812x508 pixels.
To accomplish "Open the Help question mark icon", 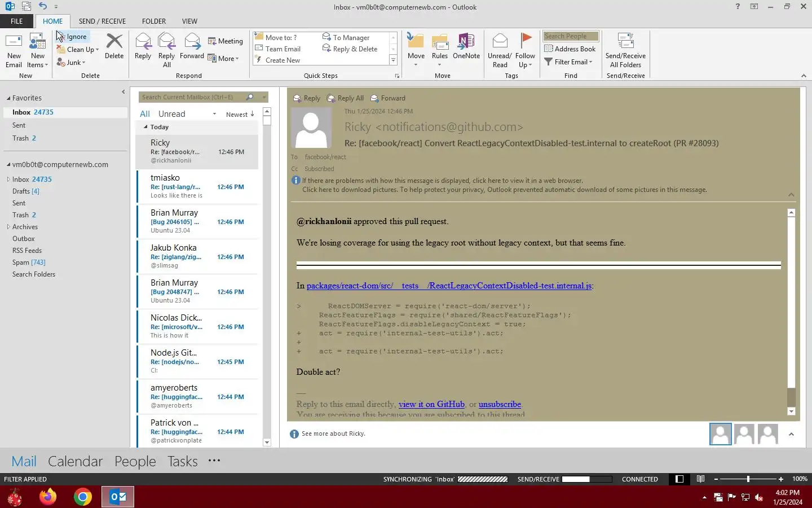I will point(738,7).
